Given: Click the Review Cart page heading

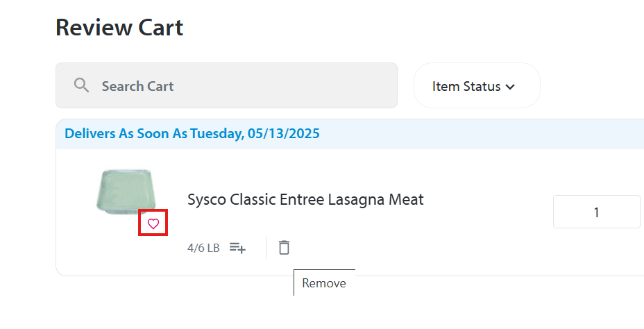Looking at the screenshot, I should click(119, 28).
